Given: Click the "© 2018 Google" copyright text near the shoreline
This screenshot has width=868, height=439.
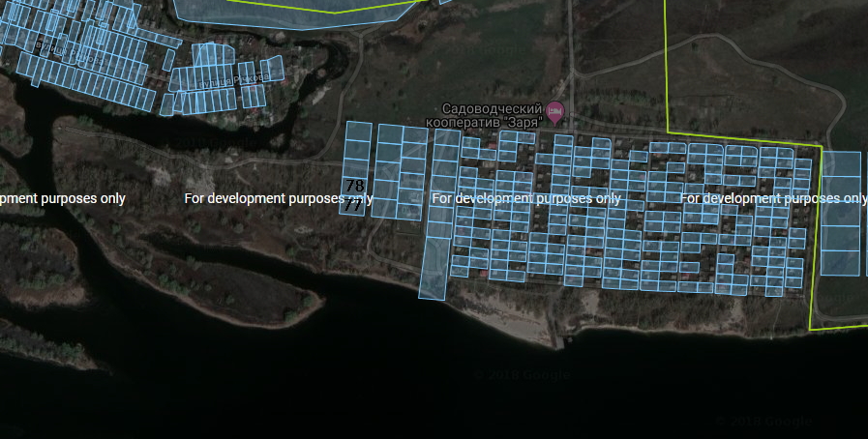Looking at the screenshot, I should pos(523,375).
